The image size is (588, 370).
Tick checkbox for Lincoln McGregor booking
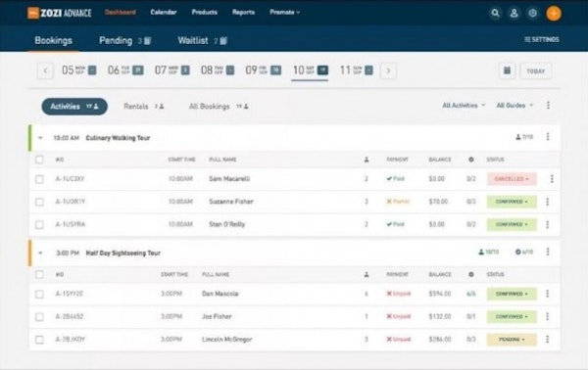click(39, 340)
